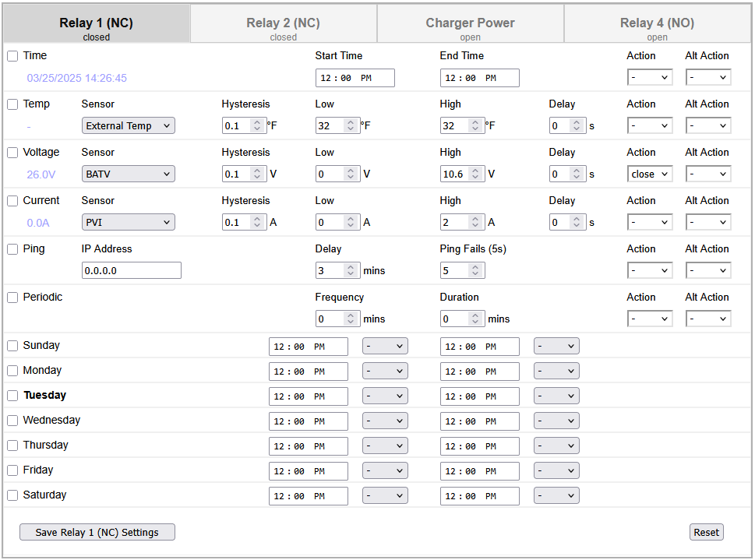Click the Periodic Frequency minutes field
This screenshot has height=560, width=755.
click(x=337, y=319)
